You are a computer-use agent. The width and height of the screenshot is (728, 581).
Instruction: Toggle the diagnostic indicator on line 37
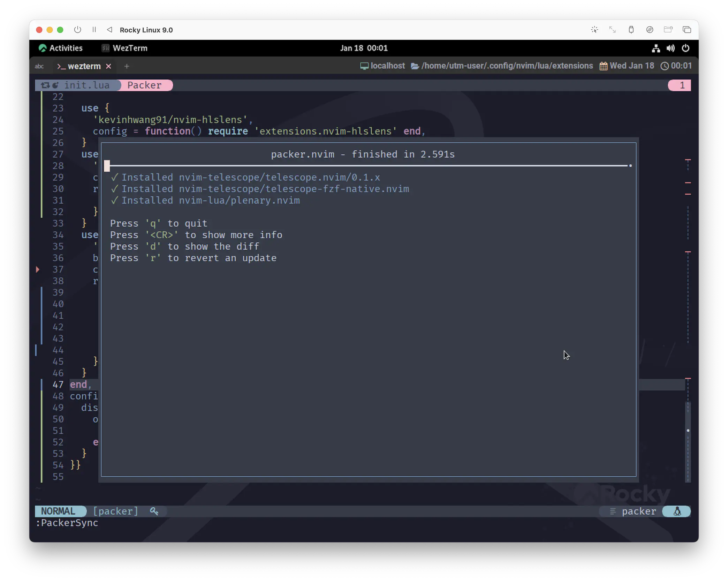click(37, 269)
